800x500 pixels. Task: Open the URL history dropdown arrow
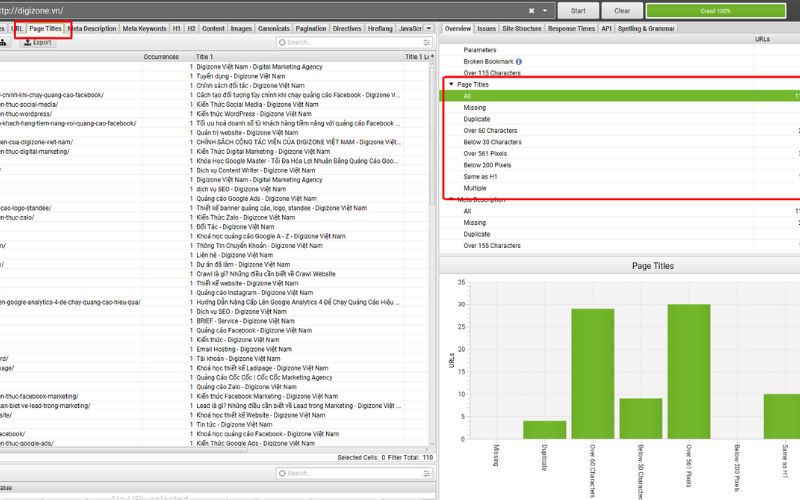click(x=545, y=11)
